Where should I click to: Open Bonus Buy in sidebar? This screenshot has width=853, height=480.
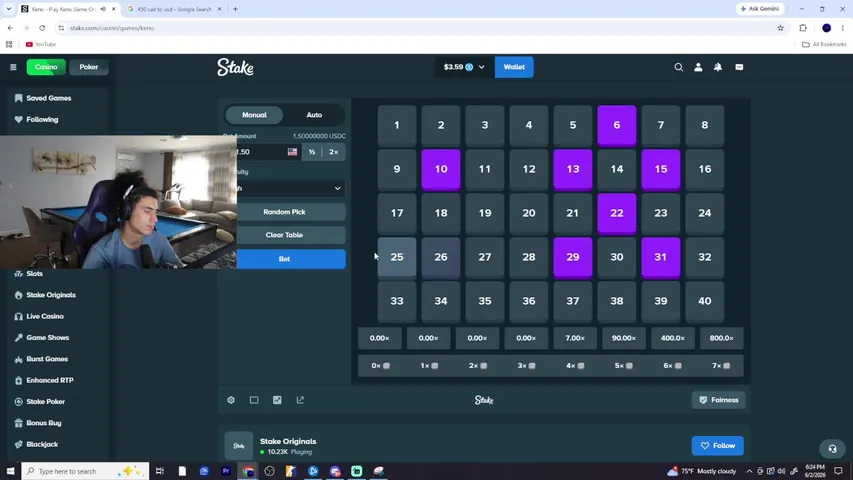(44, 423)
